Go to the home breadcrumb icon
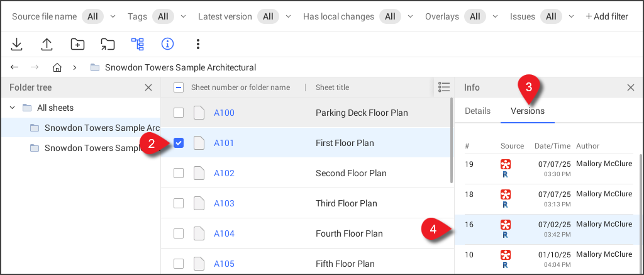 tap(58, 67)
